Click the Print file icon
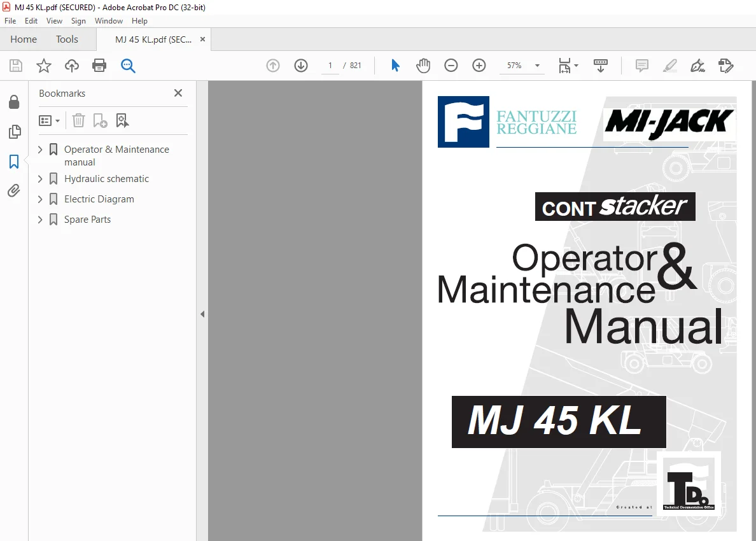The image size is (756, 541). (x=99, y=66)
